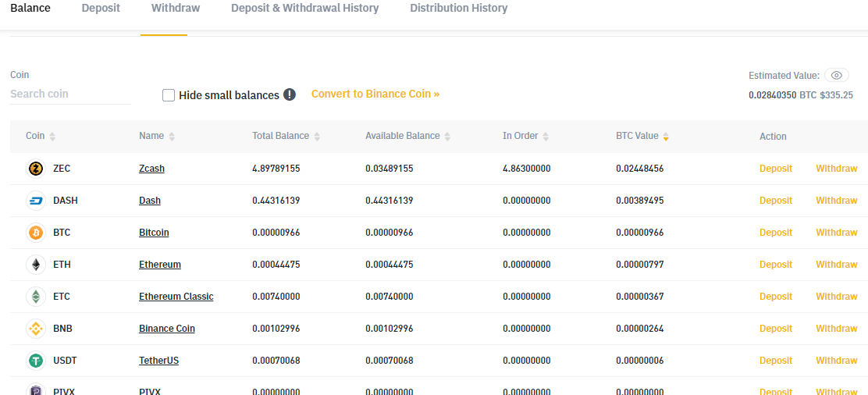Open Deposit & Withdrawal History tab
This screenshot has width=868, height=395.
(x=304, y=9)
